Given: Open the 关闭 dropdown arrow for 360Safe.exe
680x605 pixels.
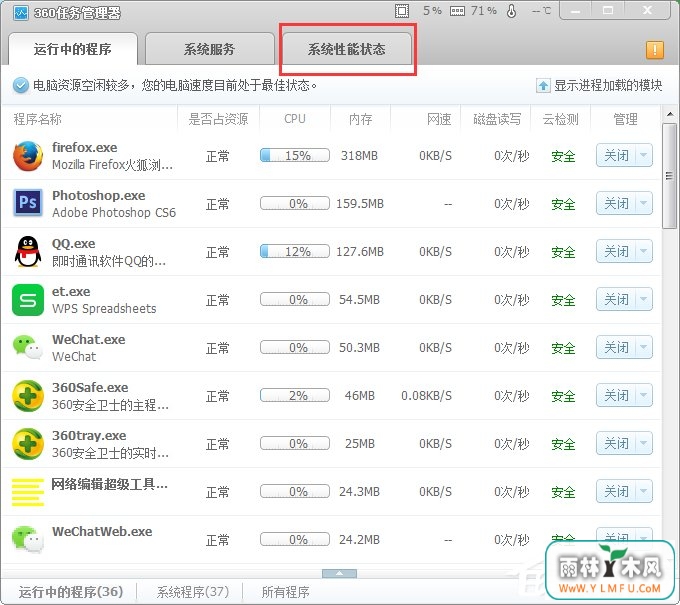Looking at the screenshot, I should pyautogui.click(x=644, y=395).
